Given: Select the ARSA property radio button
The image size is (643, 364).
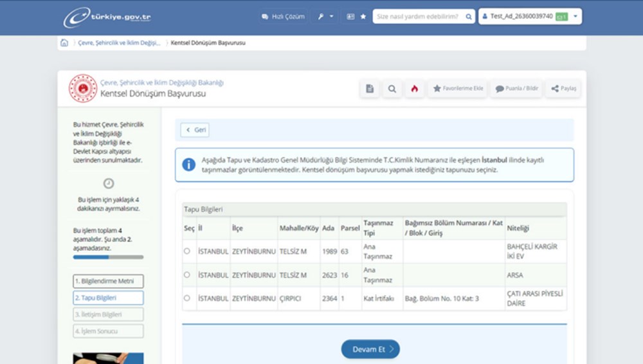Looking at the screenshot, I should pos(187,275).
